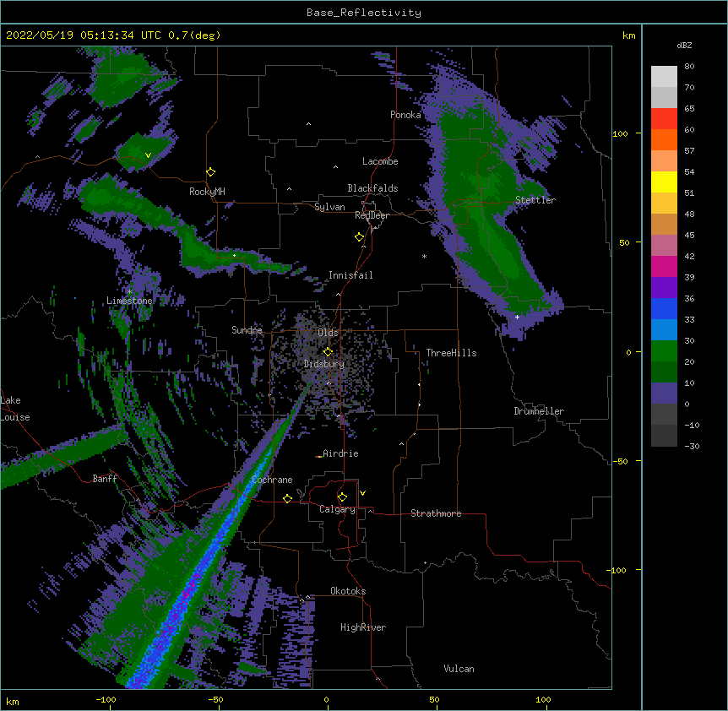Click the Blackfalds city label

coord(372,188)
